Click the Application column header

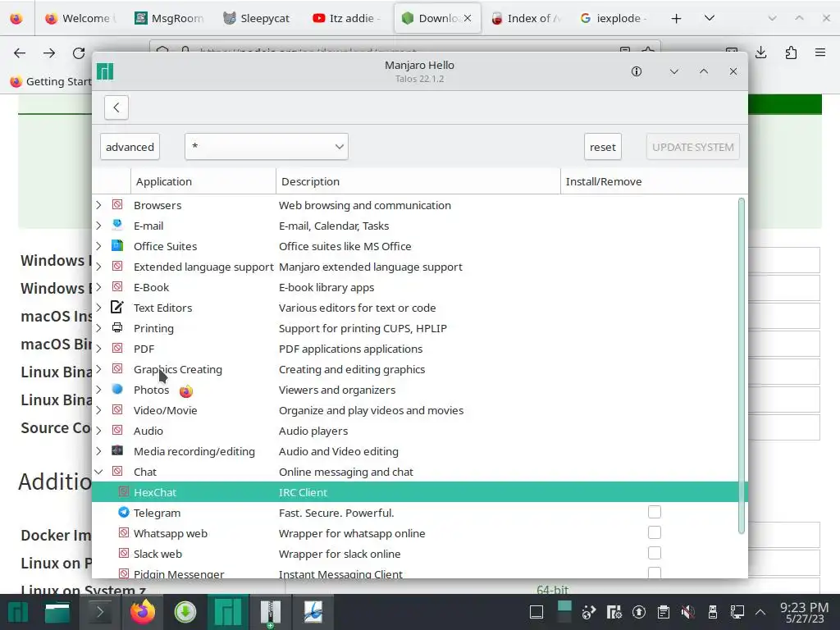click(203, 181)
